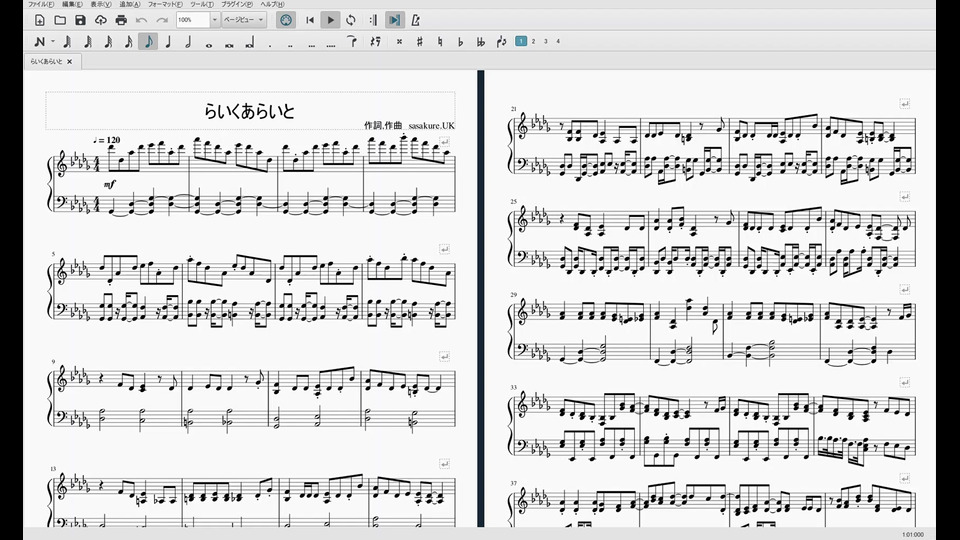Open the フォーマット menu
Viewport: 960px width, 540px height.
(x=165, y=4)
